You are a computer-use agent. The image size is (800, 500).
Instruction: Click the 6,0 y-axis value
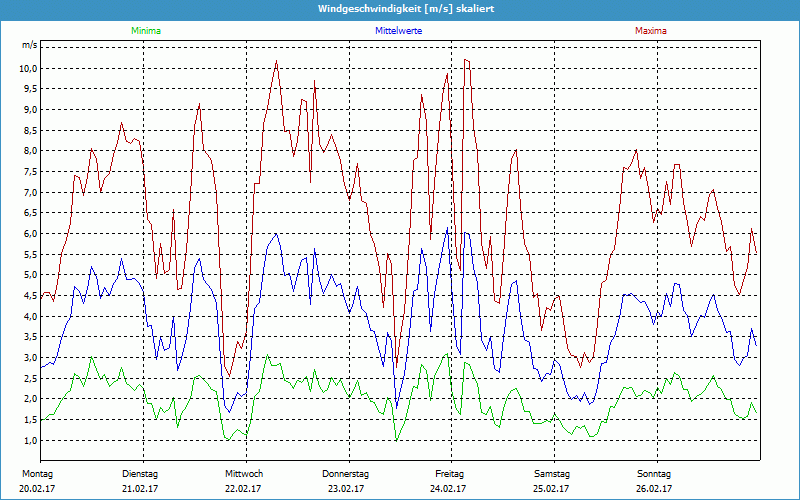pos(30,234)
